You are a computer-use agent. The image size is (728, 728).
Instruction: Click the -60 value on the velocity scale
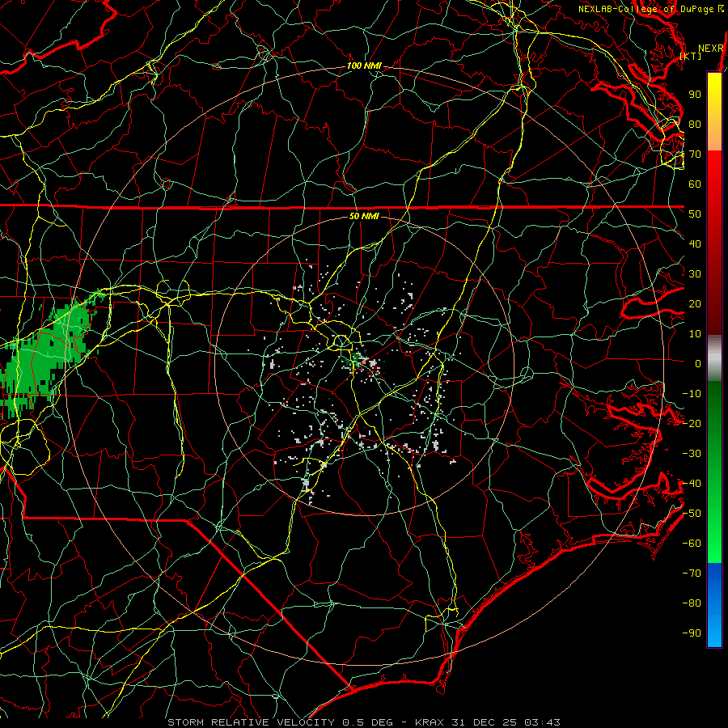(692, 544)
